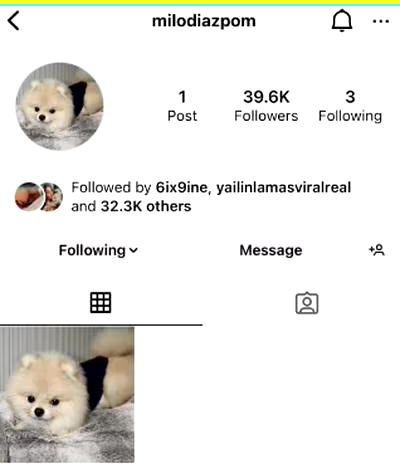Tap the second mutual follower avatar
Viewport: 400px width, 476px height.
[52, 197]
